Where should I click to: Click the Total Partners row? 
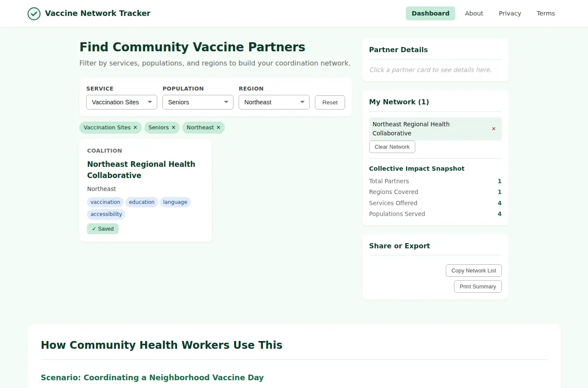coord(436,181)
